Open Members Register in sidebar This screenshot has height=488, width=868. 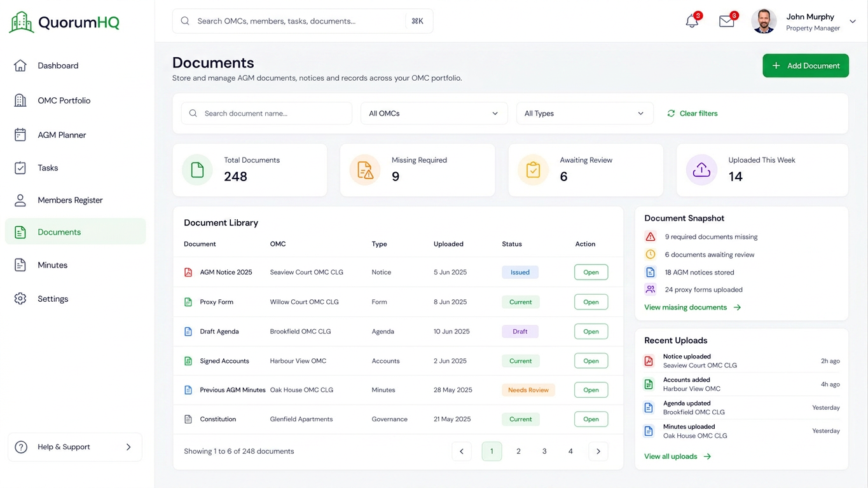pos(75,200)
